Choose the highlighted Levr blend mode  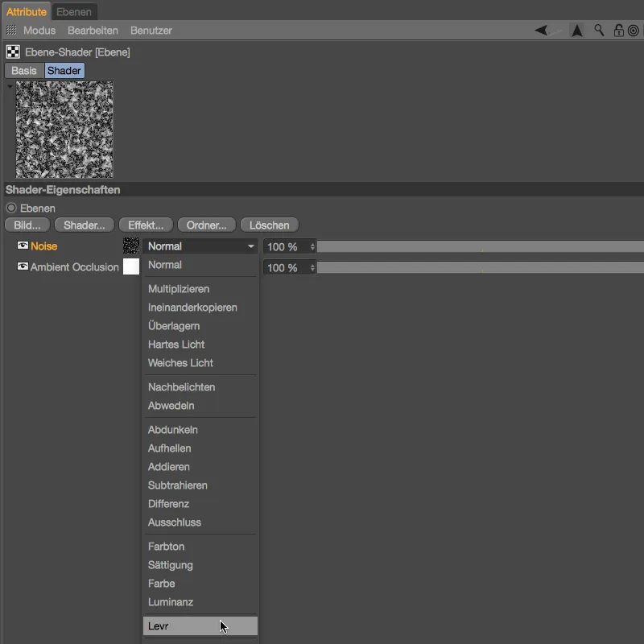click(x=200, y=626)
